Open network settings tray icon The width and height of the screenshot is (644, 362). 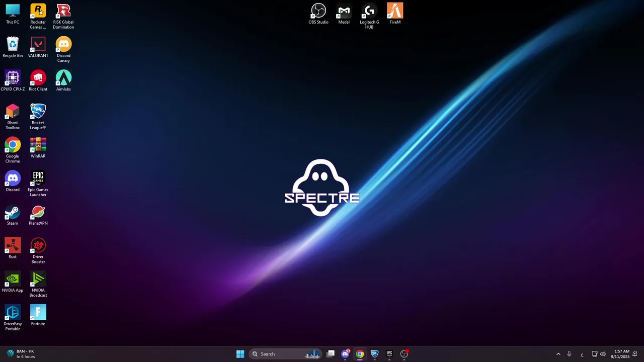594,354
